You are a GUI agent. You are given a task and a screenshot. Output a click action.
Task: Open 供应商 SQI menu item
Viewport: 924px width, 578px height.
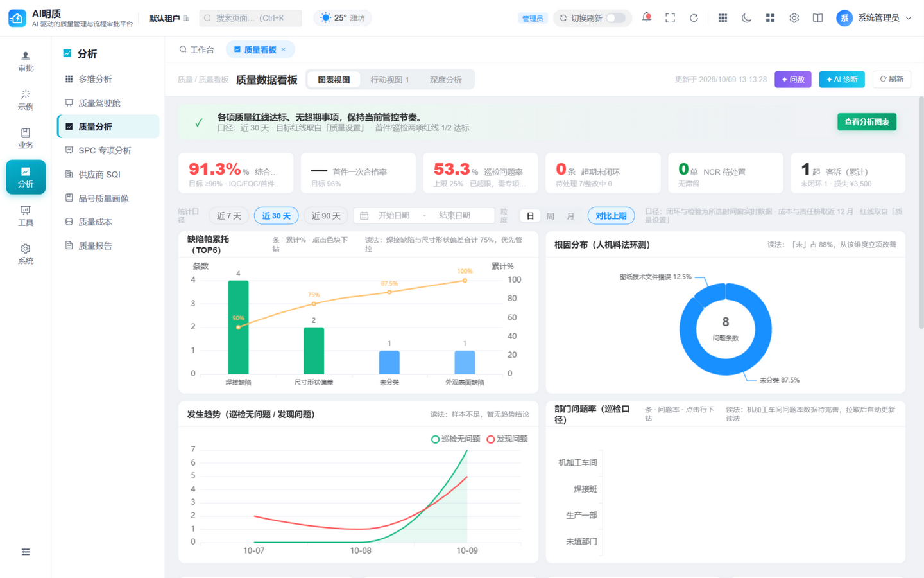click(108, 174)
